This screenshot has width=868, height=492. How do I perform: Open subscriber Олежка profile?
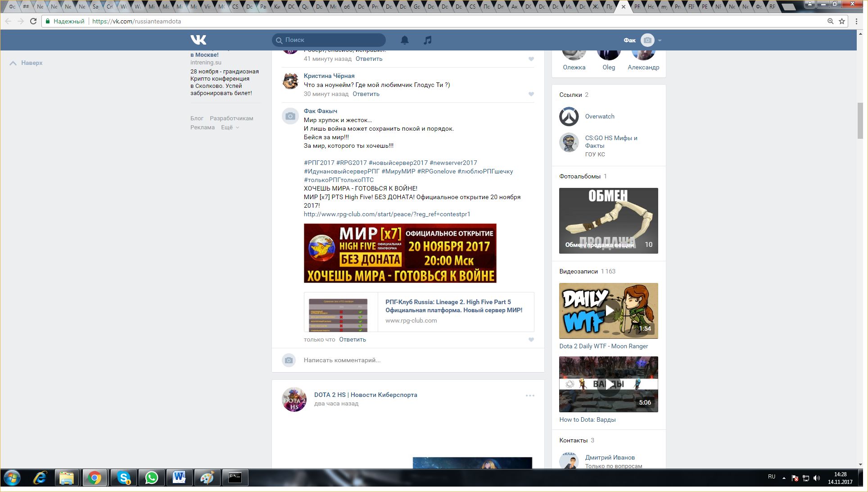pos(574,68)
